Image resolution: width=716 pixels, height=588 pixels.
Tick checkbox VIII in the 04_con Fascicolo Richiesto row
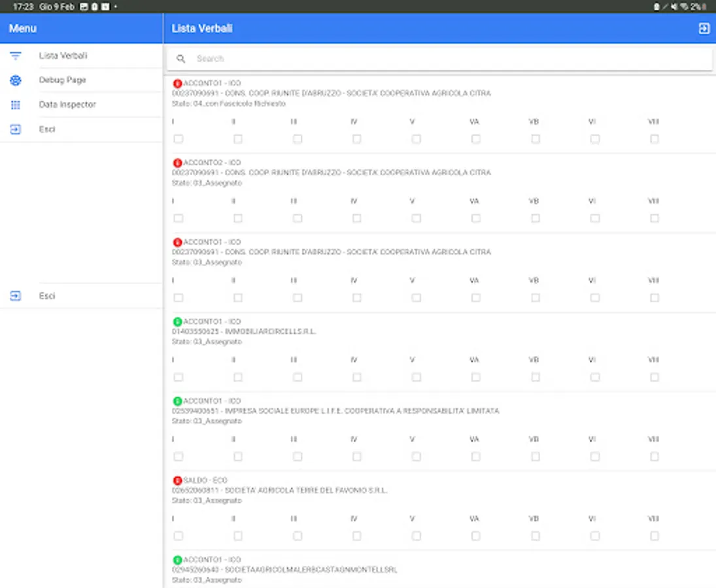(655, 139)
